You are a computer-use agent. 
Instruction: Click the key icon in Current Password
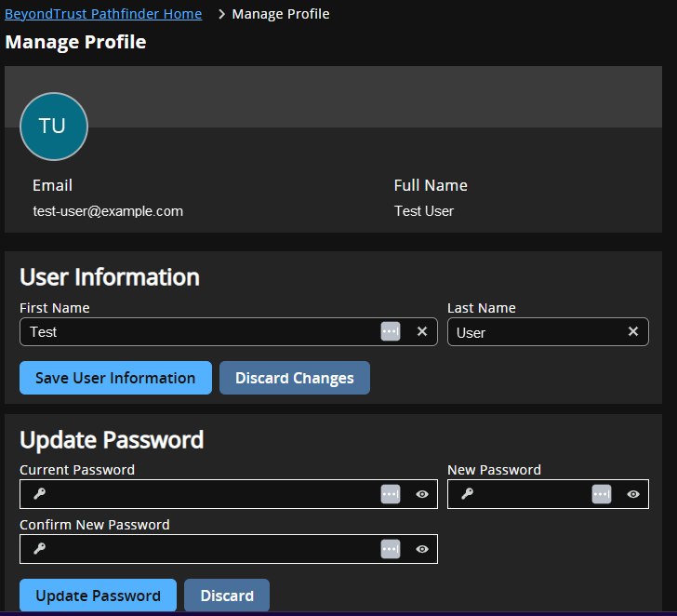(40, 493)
